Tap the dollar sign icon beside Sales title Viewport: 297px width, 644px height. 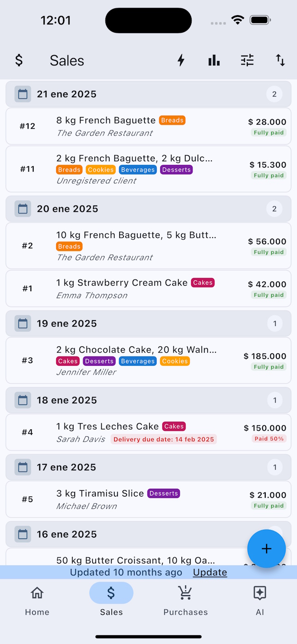[x=19, y=60]
